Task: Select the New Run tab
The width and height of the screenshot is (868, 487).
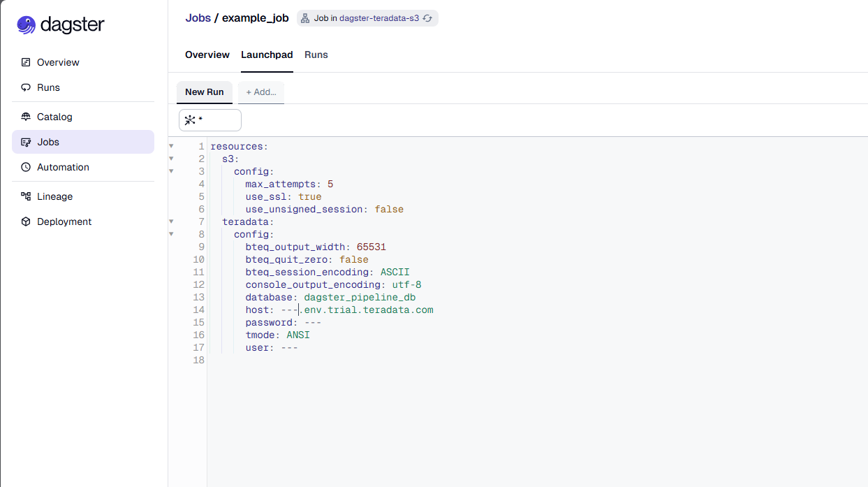Action: point(205,92)
